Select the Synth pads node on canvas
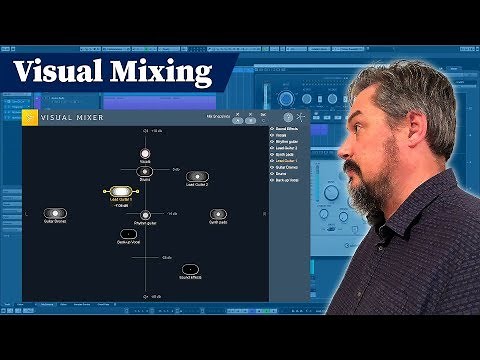This screenshot has width=480, height=360. [218, 214]
